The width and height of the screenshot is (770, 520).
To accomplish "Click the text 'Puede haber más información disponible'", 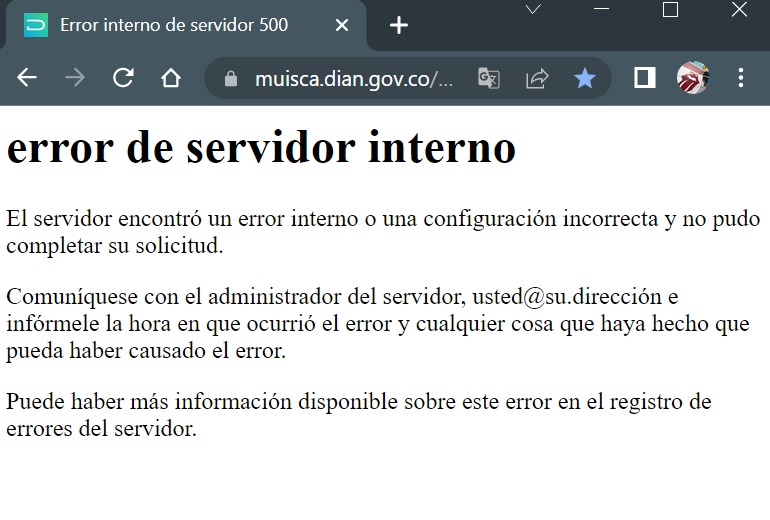I will (x=202, y=402).
